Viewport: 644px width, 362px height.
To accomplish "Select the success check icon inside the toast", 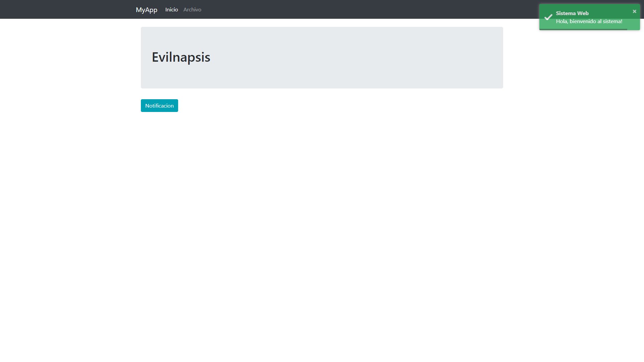I will click(x=548, y=17).
